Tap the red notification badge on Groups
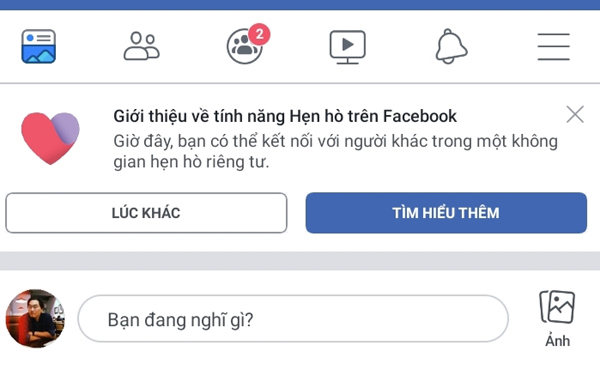Image resolution: width=600 pixels, height=365 pixels. pyautogui.click(x=259, y=34)
